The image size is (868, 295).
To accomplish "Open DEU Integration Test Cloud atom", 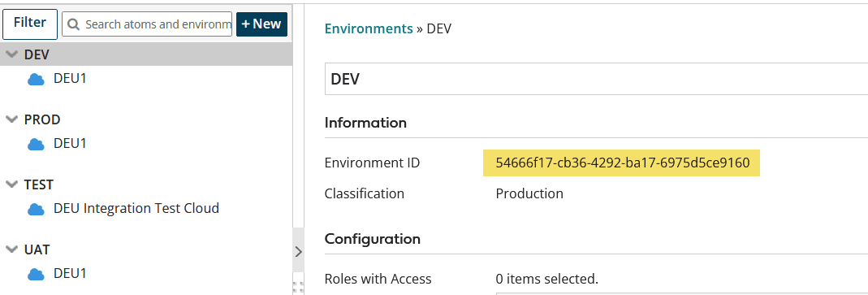I will pos(136,209).
